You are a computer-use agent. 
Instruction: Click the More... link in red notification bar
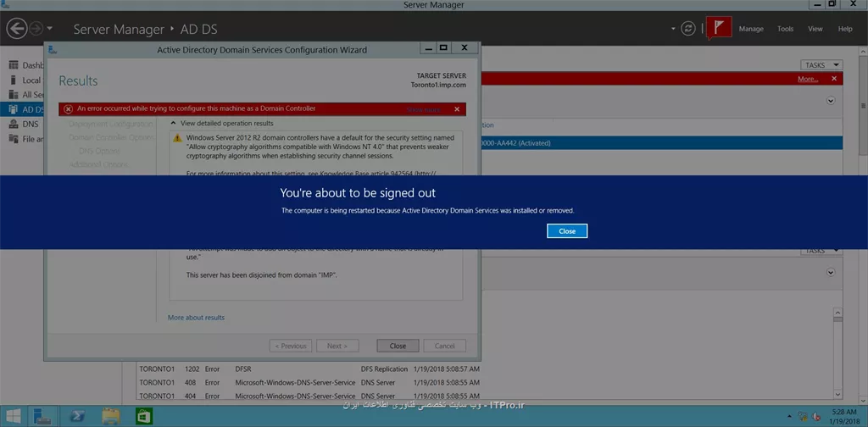click(808, 79)
